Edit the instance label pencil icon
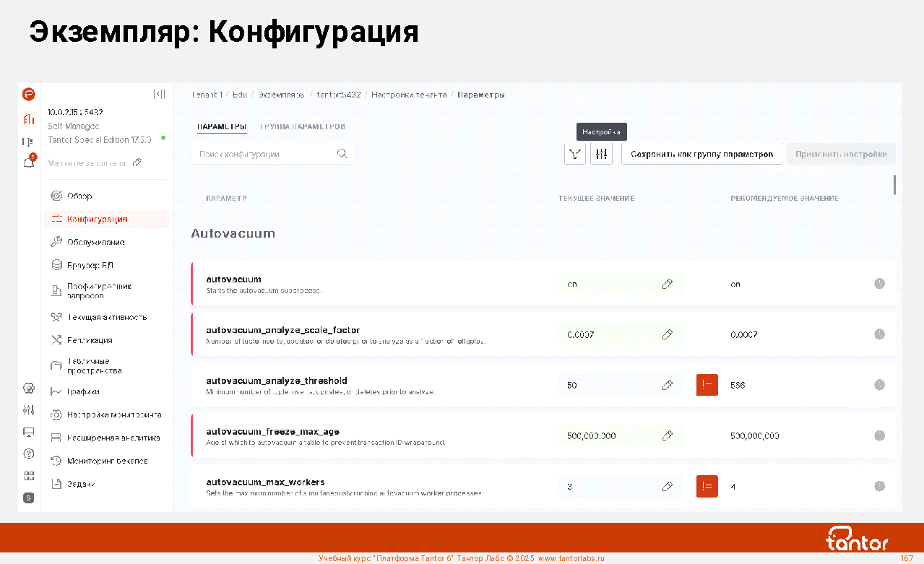The image size is (924, 564). tap(137, 163)
